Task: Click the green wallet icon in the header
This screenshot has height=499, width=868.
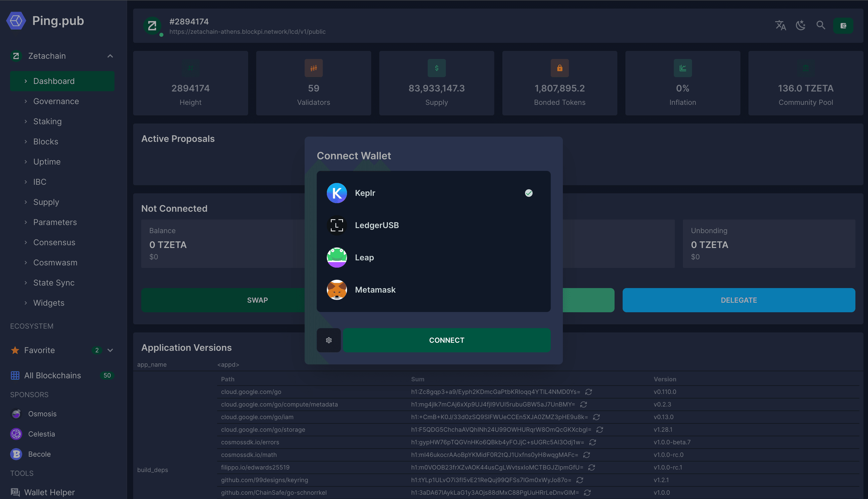Action: (843, 25)
